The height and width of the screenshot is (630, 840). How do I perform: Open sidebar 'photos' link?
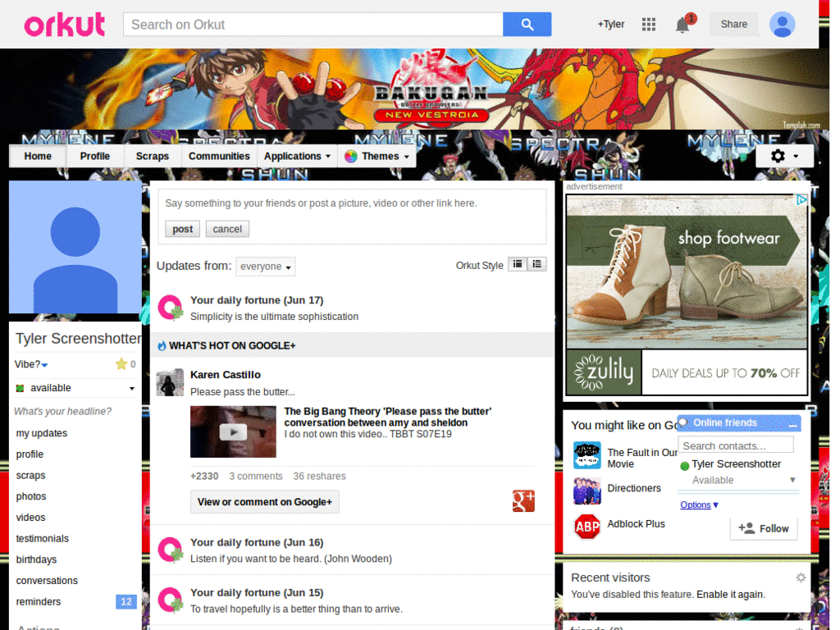click(x=31, y=496)
